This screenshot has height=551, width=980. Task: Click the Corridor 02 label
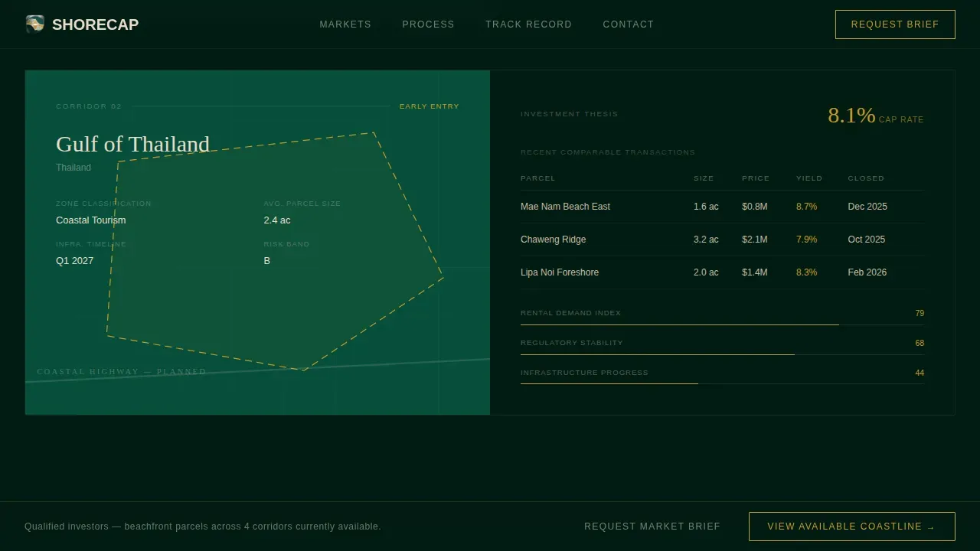coord(89,106)
